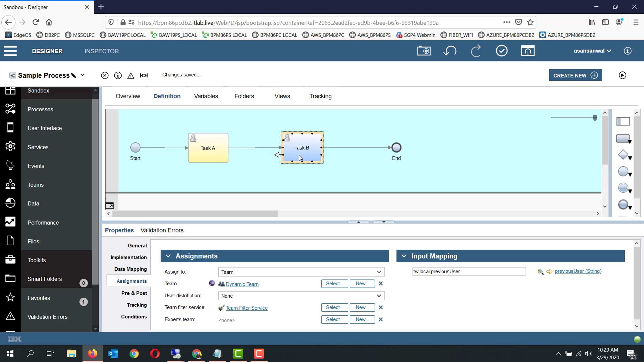
Task: Click the checkmark validate icon in header
Action: (502, 51)
